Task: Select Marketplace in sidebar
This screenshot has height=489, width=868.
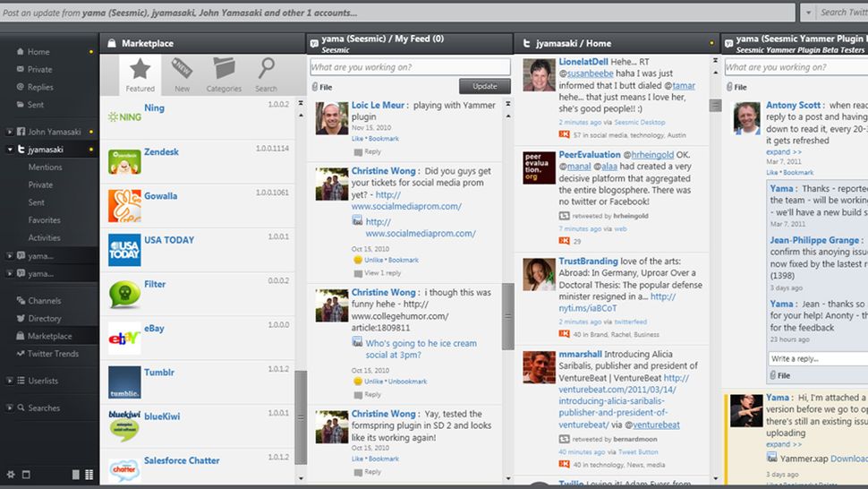Action: [49, 336]
